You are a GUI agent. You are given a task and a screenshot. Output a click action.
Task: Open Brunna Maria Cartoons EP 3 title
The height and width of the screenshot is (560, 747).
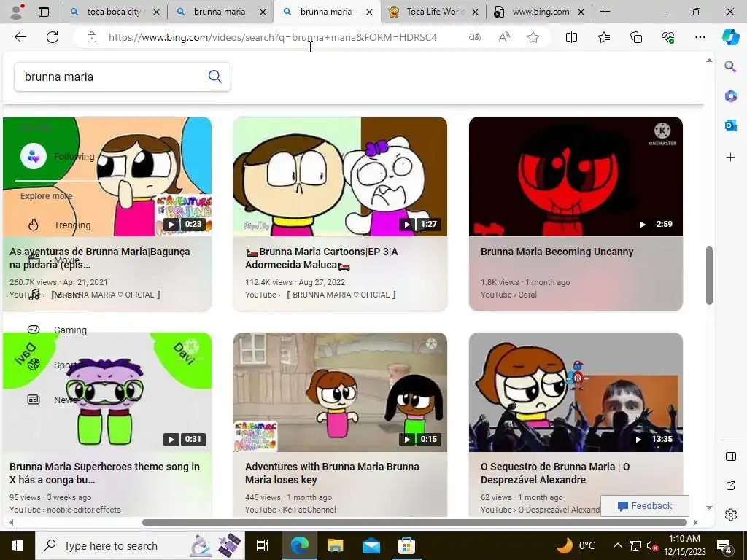click(322, 257)
